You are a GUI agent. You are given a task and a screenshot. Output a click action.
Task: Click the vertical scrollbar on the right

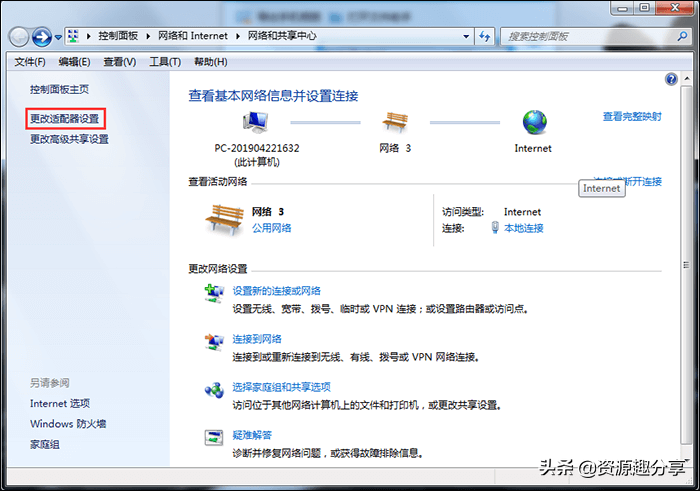point(686,265)
